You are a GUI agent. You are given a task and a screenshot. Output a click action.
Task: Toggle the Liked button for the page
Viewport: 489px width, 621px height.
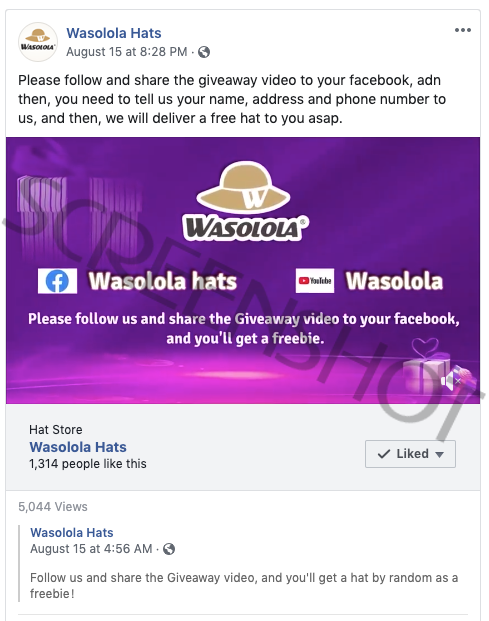(x=410, y=454)
